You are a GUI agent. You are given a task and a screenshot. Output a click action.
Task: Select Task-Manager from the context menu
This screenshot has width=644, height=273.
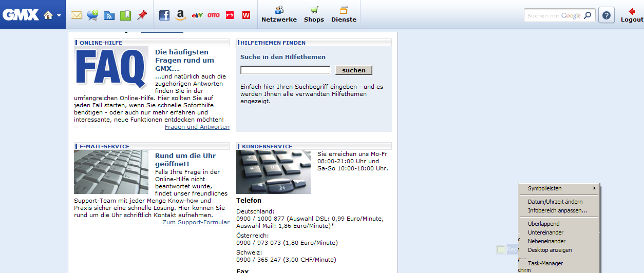pos(545,263)
